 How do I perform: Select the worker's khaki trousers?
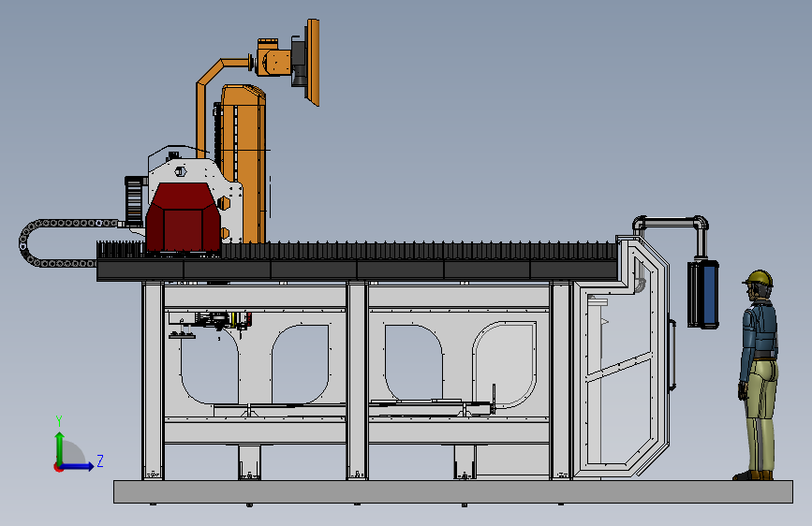[761, 415]
